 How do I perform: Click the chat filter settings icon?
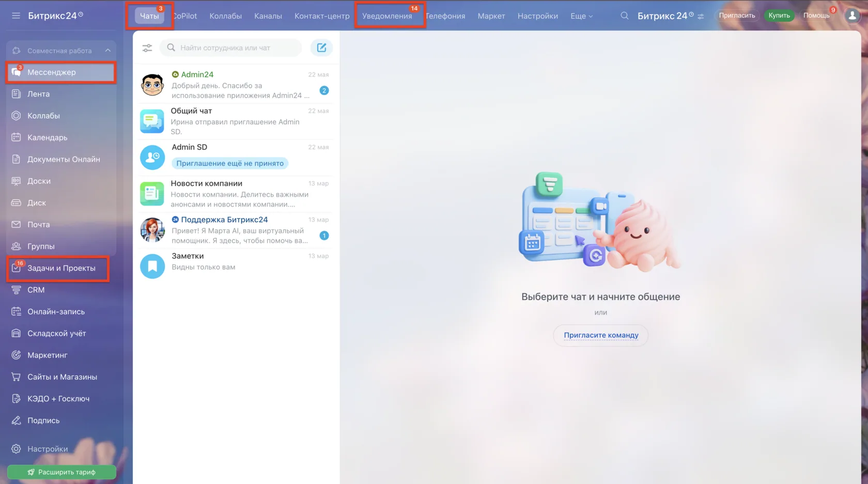(x=147, y=48)
